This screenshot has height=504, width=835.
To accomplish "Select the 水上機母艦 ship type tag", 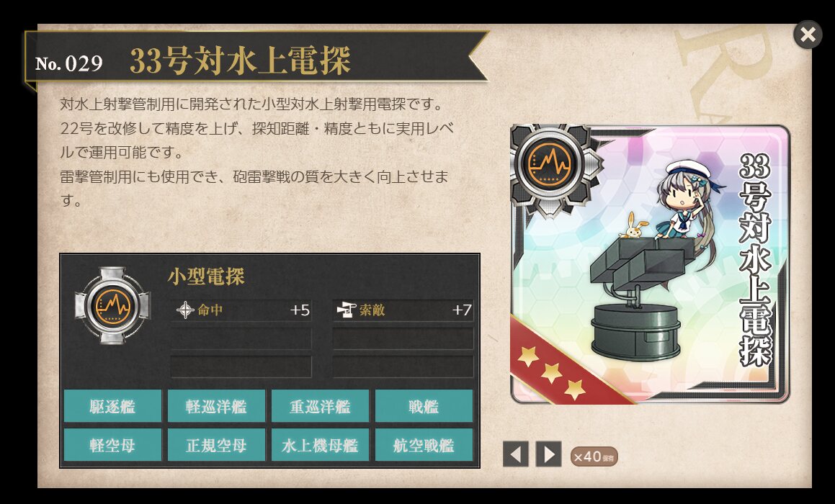I will (320, 445).
